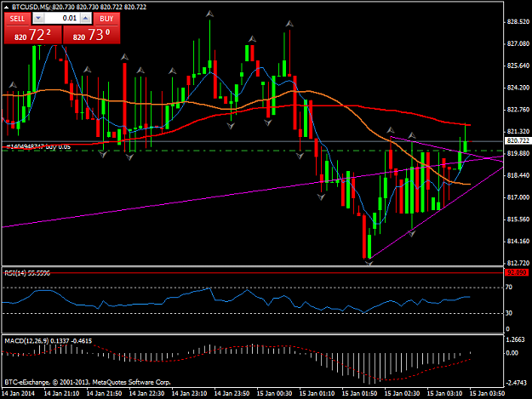This screenshot has height=399, width=532.
Task: Select the buy 0.05 order line label
Action: tap(38, 147)
